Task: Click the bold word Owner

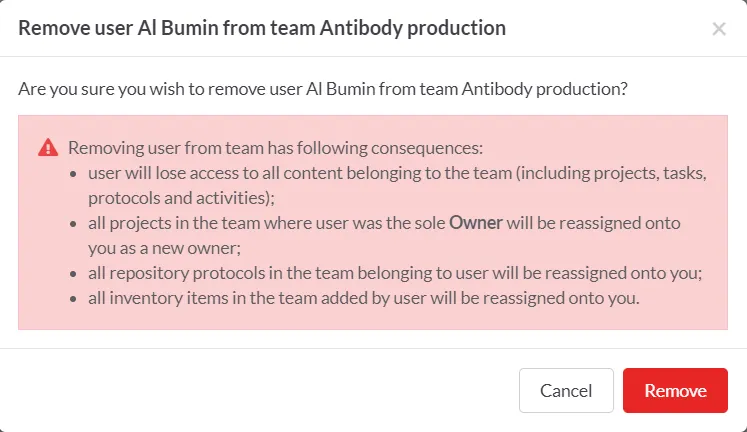Action: click(476, 222)
